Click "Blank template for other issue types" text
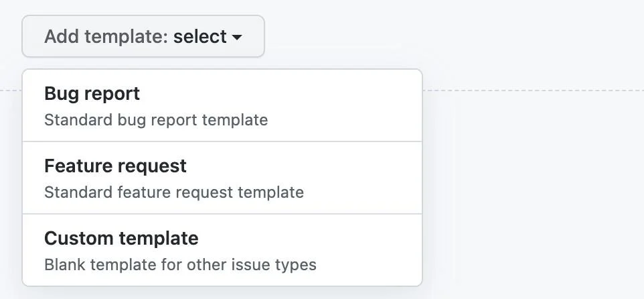 pos(180,264)
